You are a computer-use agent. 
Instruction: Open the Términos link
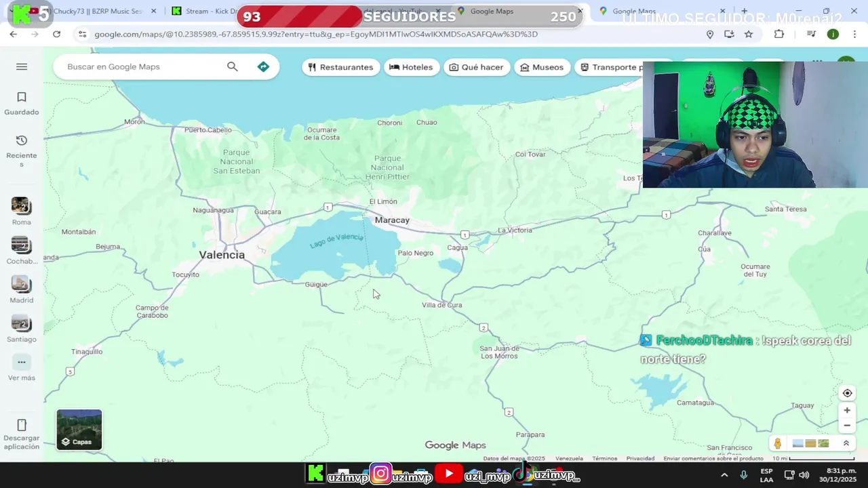point(604,459)
